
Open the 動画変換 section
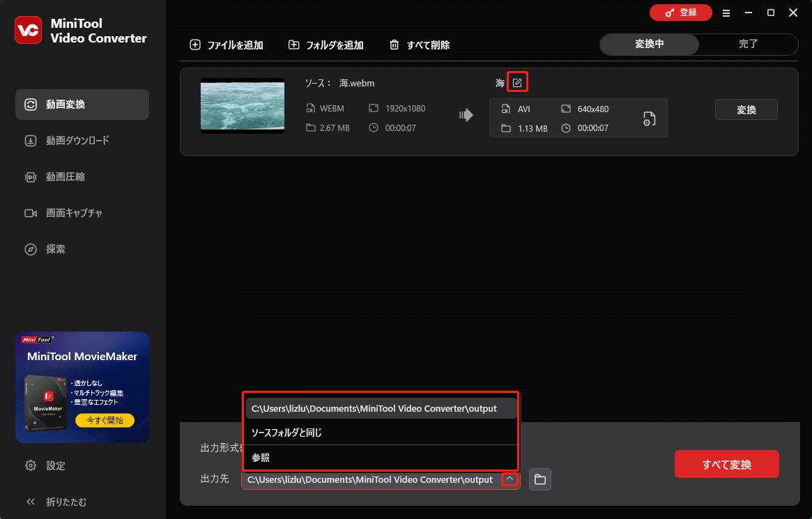pos(82,104)
